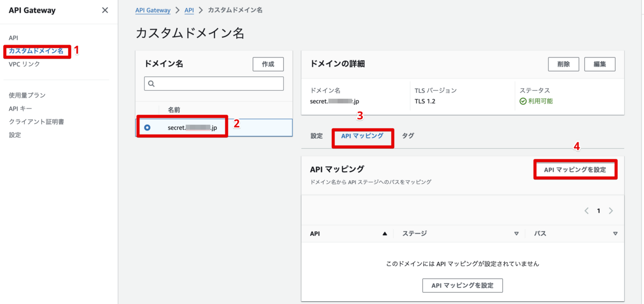Open API in the sidebar
This screenshot has height=304, width=644.
point(13,38)
